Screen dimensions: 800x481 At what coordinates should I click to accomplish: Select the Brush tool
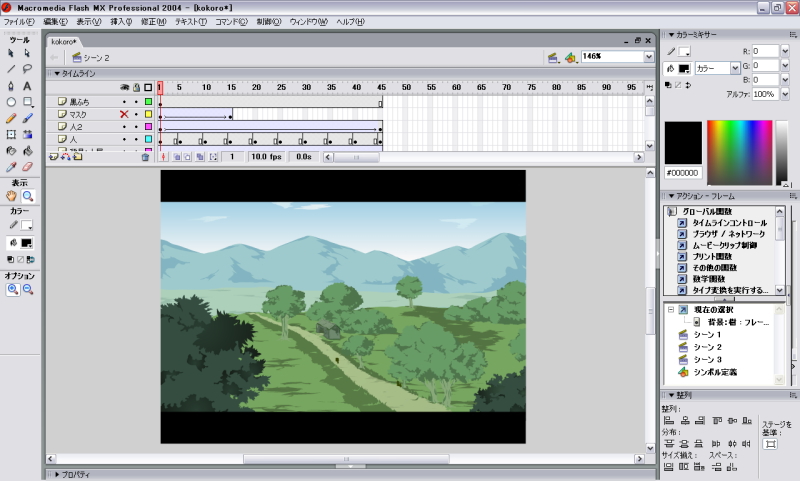click(27, 118)
